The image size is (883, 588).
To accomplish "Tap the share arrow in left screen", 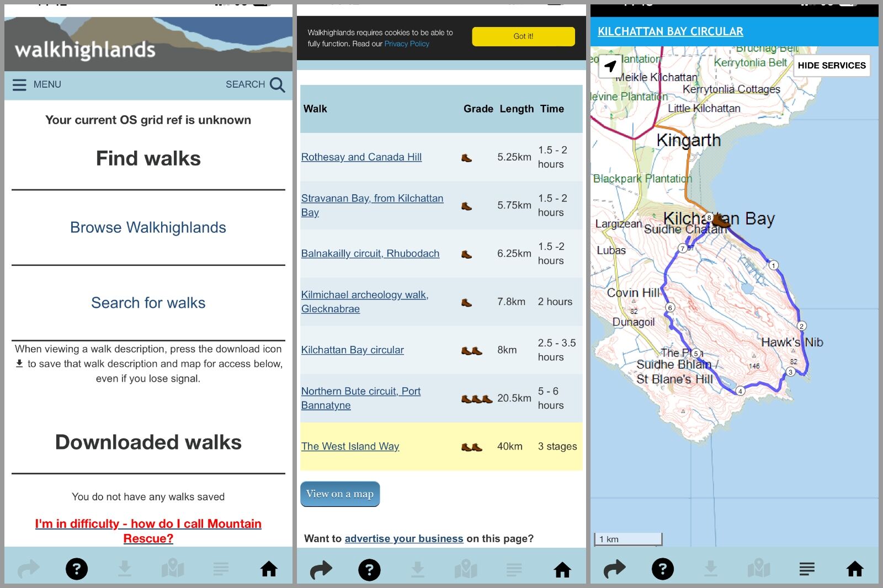I will pyautogui.click(x=29, y=569).
